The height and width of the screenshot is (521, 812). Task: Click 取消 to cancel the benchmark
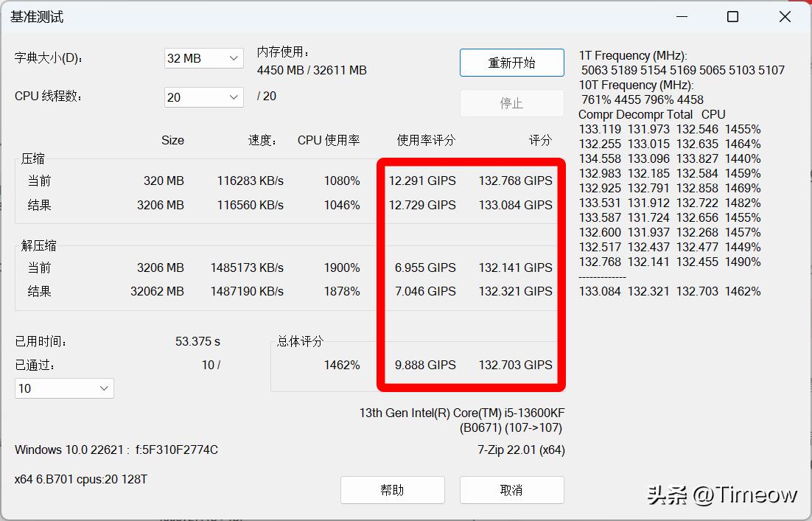click(511, 490)
